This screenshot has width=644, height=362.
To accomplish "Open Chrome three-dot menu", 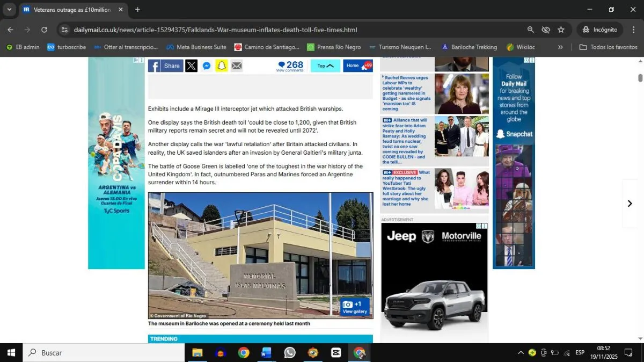I will [x=634, y=30].
